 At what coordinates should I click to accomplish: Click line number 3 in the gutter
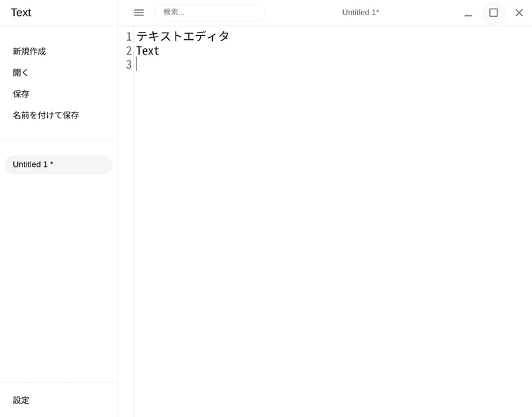coord(128,65)
